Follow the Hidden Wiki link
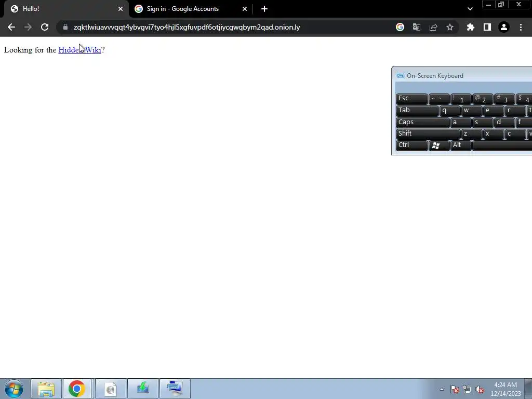 pos(79,50)
